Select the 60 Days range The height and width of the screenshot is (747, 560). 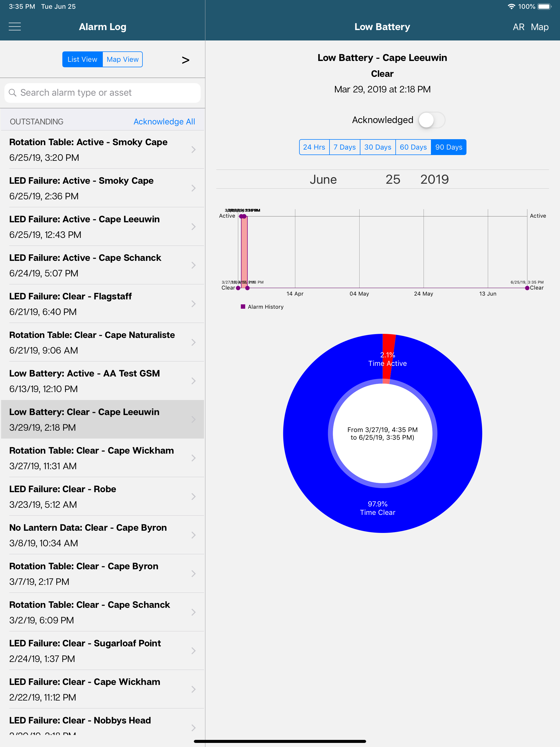point(413,147)
